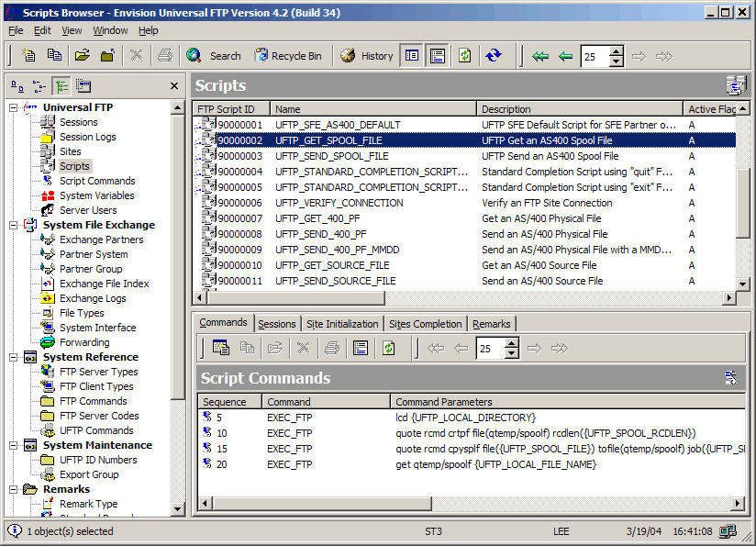Open Script Commands tree item
Image resolution: width=756 pixels, height=546 pixels.
(x=97, y=181)
